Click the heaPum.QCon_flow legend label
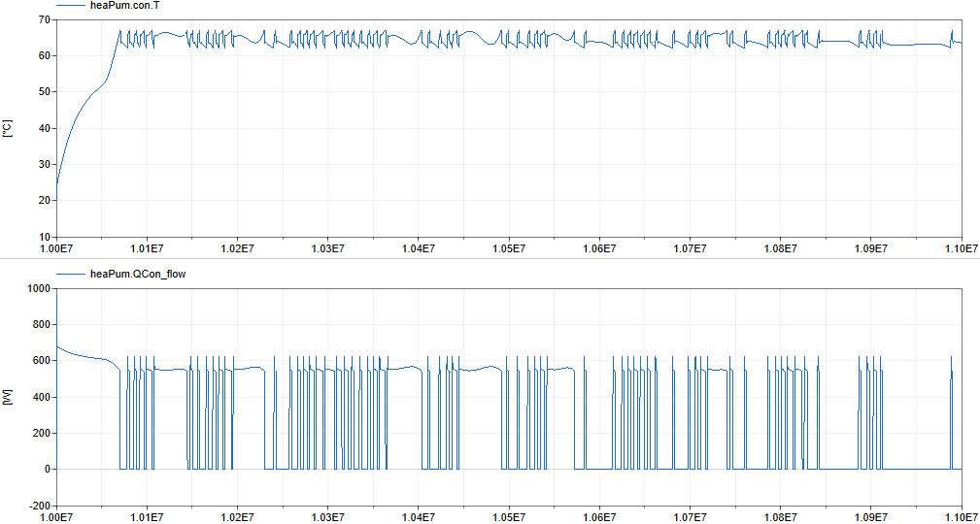The height and width of the screenshot is (524, 980). coord(137,275)
